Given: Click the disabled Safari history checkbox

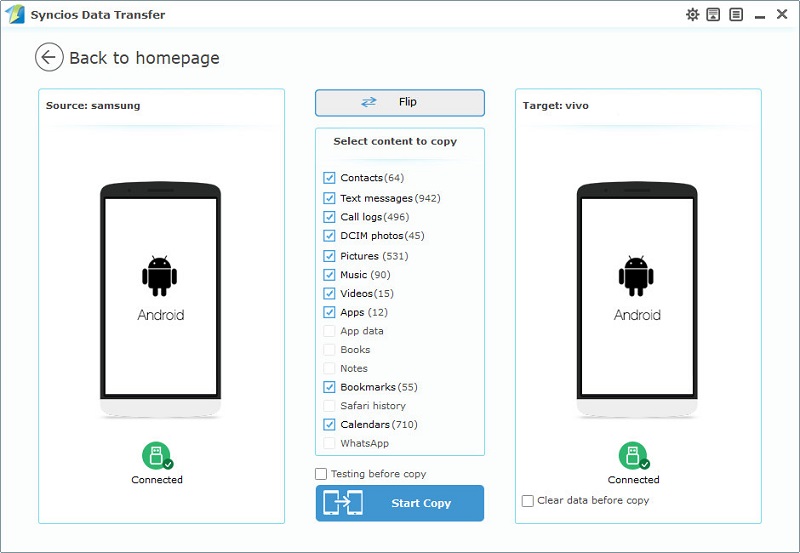Looking at the screenshot, I should [x=329, y=406].
